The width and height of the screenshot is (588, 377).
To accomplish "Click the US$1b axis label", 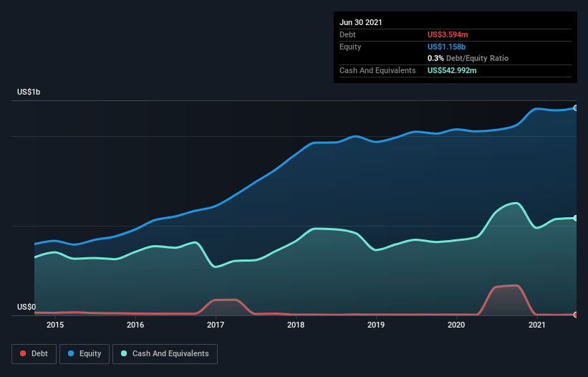I will [x=29, y=92].
